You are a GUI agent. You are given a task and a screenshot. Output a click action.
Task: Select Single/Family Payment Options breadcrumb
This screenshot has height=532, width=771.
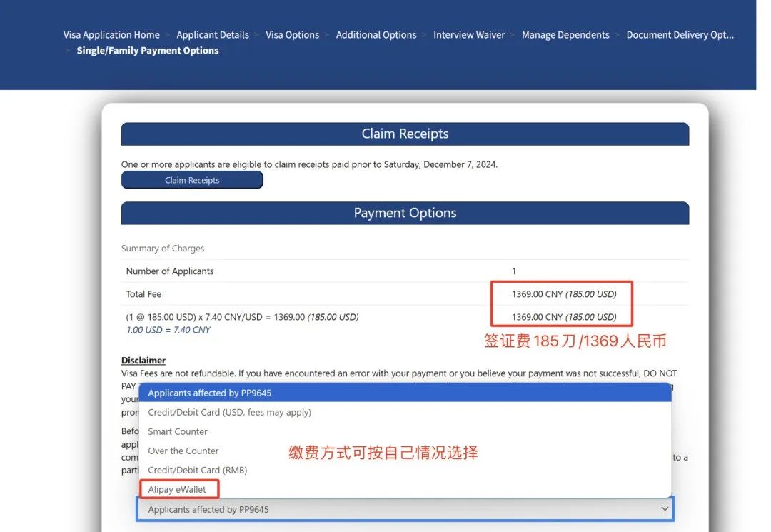pos(148,51)
